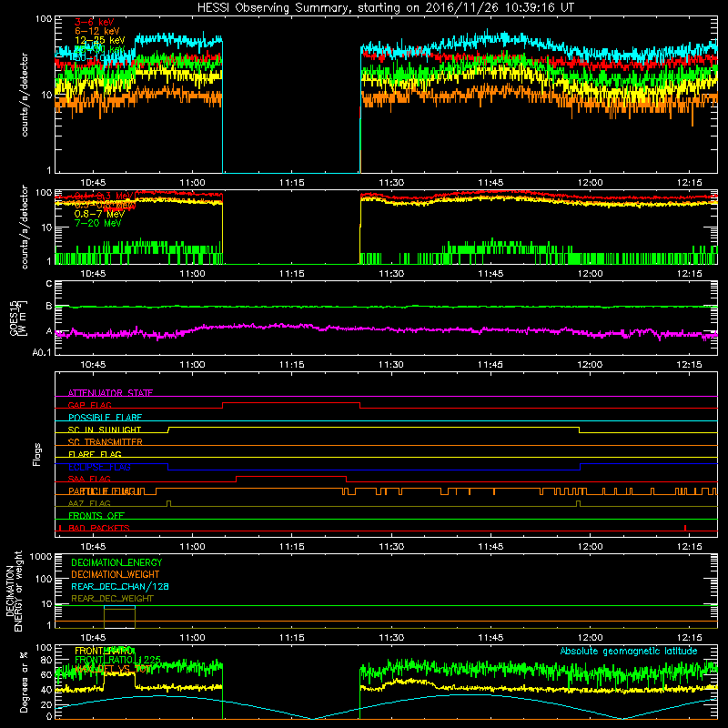Click the 80 tick on the Degrees axis

point(46,661)
